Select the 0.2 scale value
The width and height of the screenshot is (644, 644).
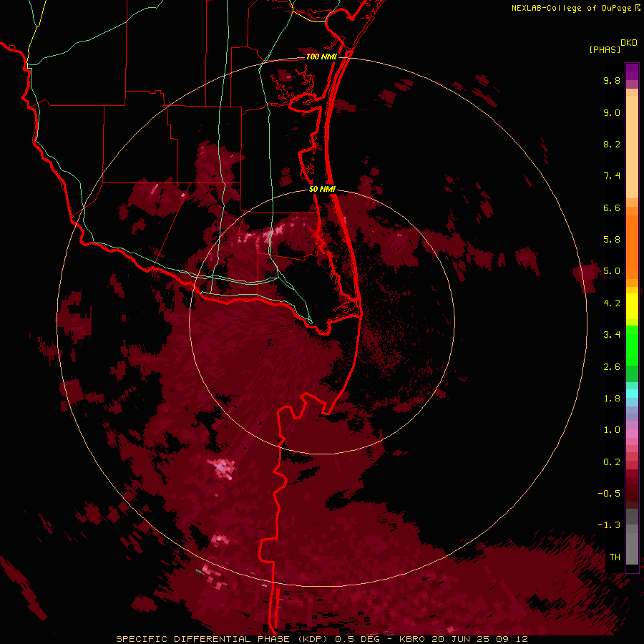[x=612, y=462]
